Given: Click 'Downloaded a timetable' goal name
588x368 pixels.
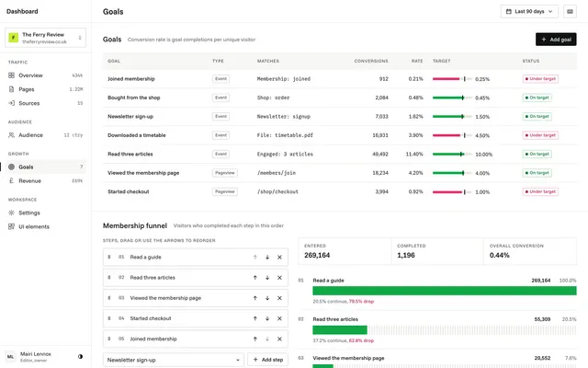Looking at the screenshot, I should pos(137,135).
